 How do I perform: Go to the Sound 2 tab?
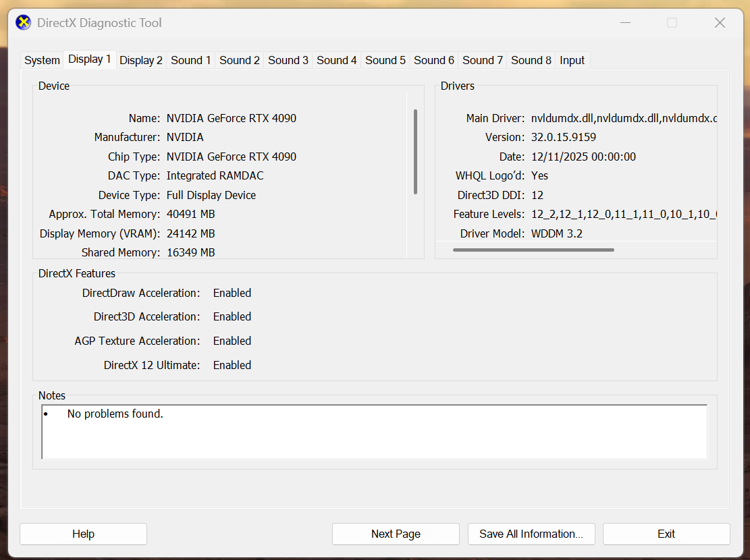239,60
